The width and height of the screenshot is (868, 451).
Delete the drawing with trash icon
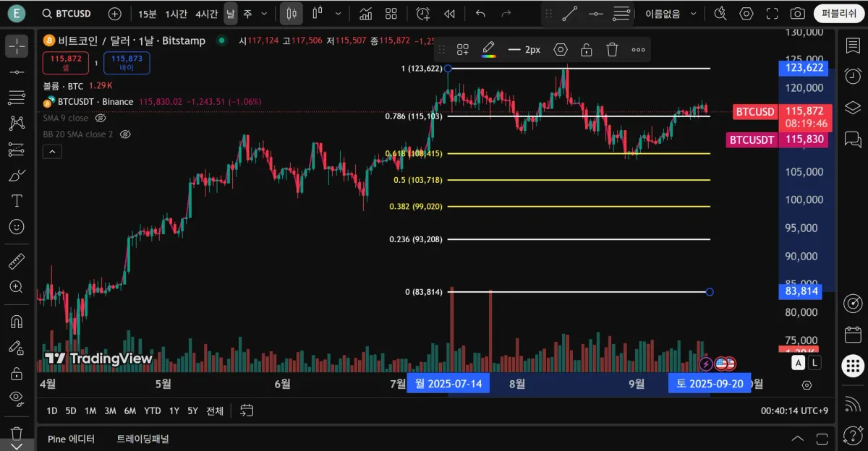[x=612, y=50]
